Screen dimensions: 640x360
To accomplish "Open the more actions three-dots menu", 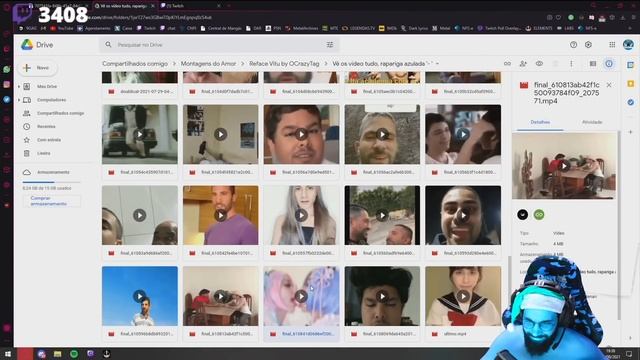I will point(571,64).
